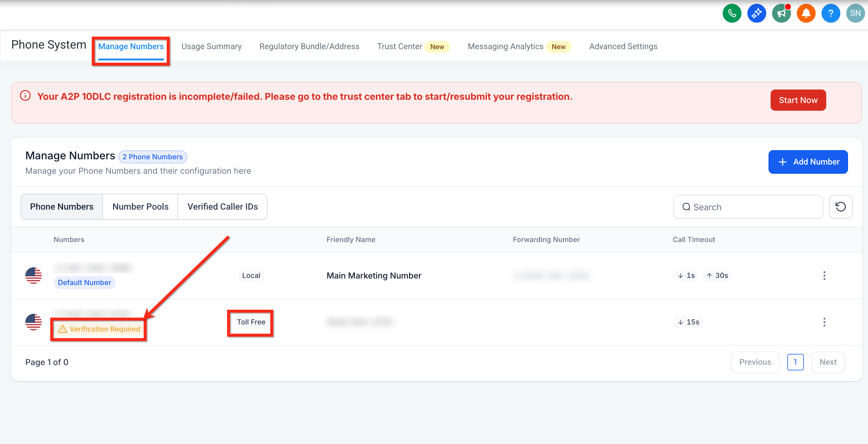This screenshot has height=444, width=868.
Task: Open the megaphone announcements icon
Action: pos(781,14)
